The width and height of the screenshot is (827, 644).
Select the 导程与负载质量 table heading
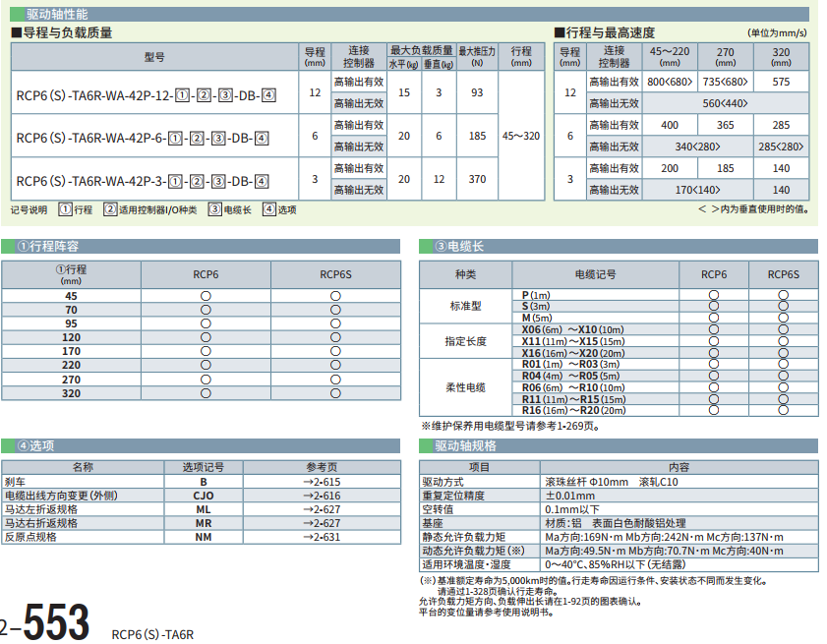[62, 32]
